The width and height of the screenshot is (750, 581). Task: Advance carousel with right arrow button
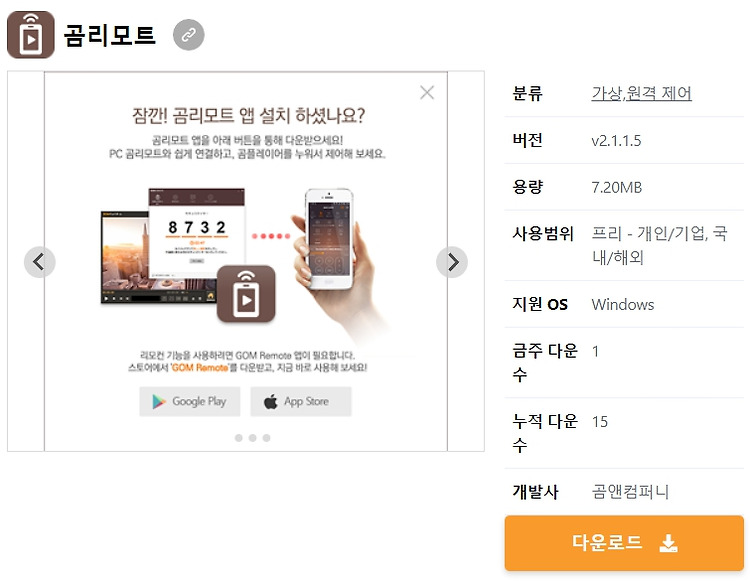(452, 262)
